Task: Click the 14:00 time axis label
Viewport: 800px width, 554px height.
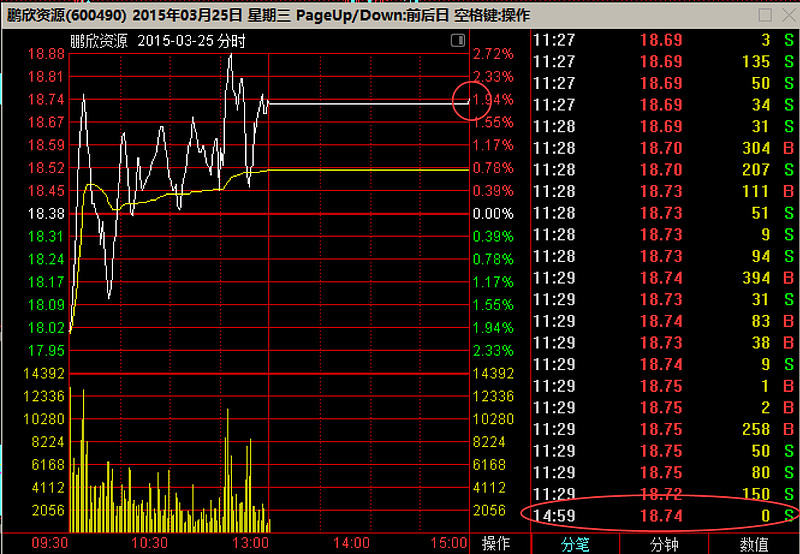Action: [x=352, y=542]
